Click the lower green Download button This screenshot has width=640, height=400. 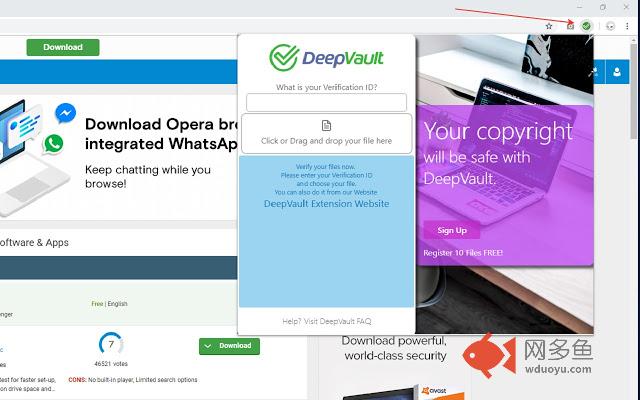229,346
